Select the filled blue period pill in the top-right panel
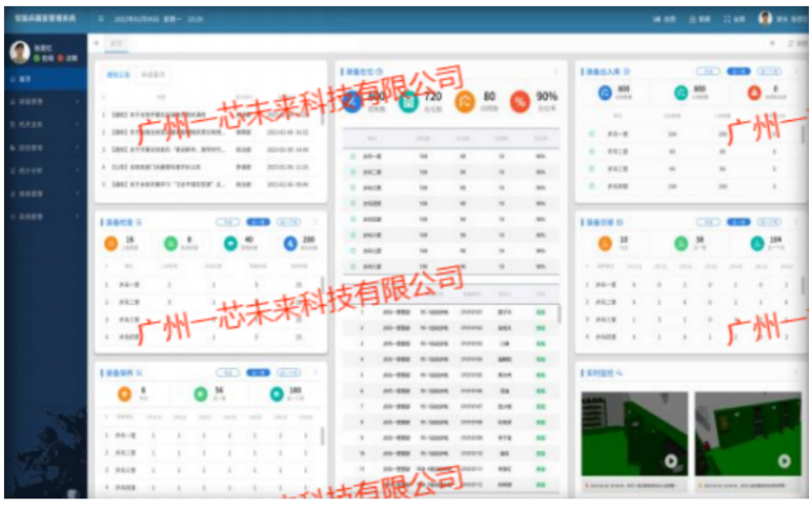The height and width of the screenshot is (509, 812). click(739, 71)
